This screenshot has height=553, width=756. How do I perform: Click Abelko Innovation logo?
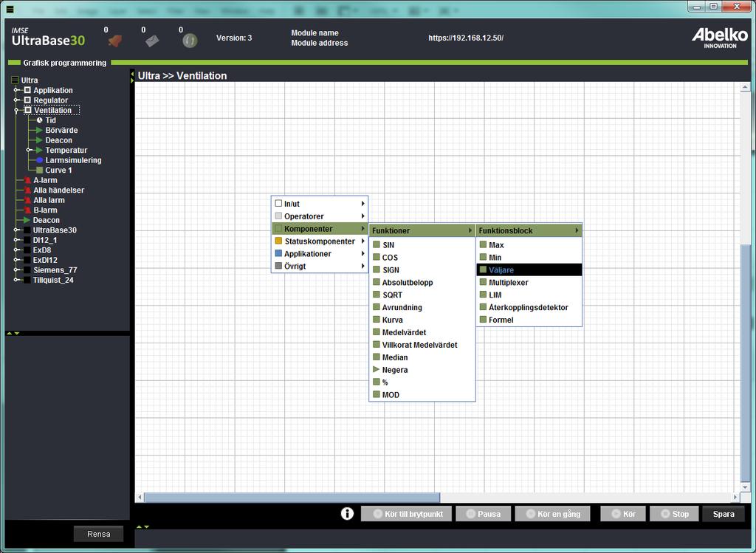pos(720,38)
